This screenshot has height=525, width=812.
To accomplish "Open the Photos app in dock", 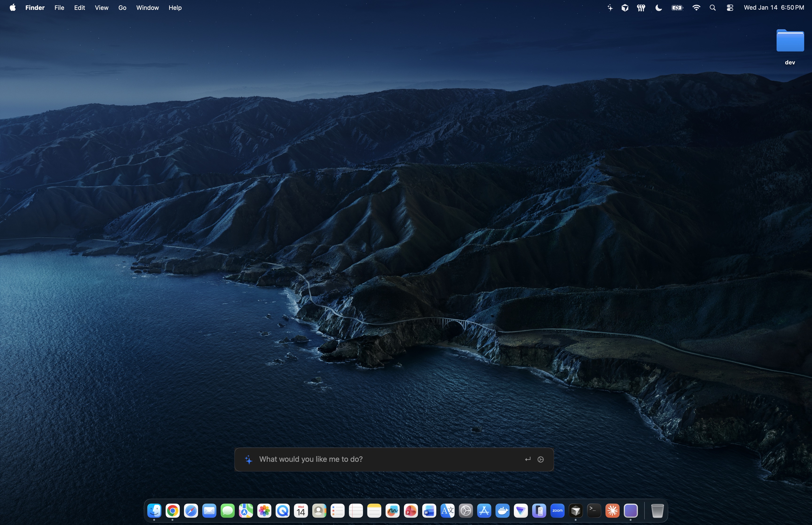I will click(x=264, y=511).
